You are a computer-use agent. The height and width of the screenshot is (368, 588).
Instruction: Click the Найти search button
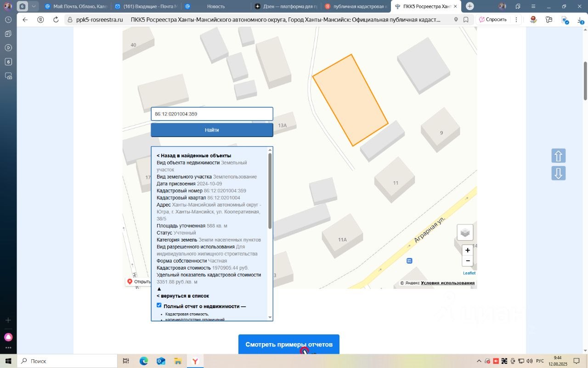(x=211, y=130)
